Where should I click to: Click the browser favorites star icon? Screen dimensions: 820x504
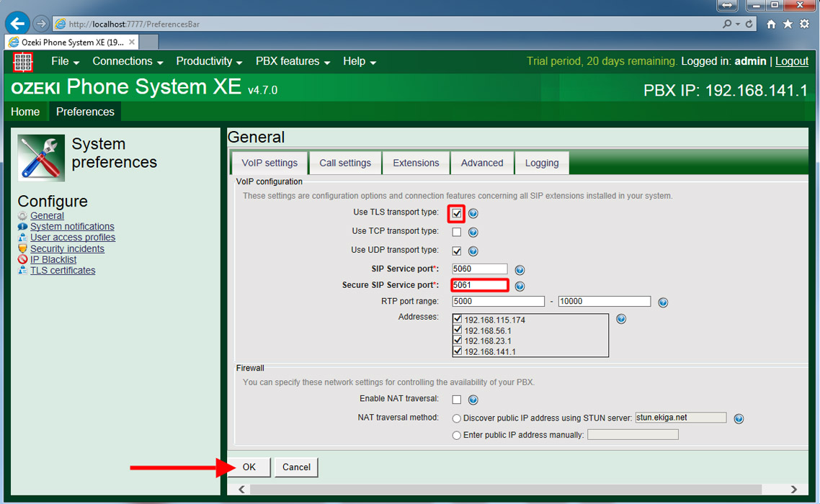click(x=788, y=24)
